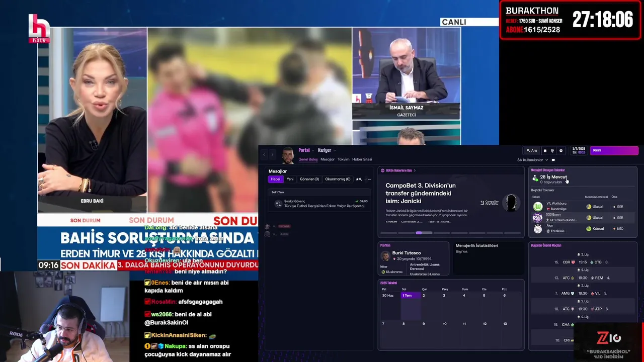Viewport: 644px width, 362px height.
Task: Switch to the Haber Sitesi tab
Action: (362, 159)
